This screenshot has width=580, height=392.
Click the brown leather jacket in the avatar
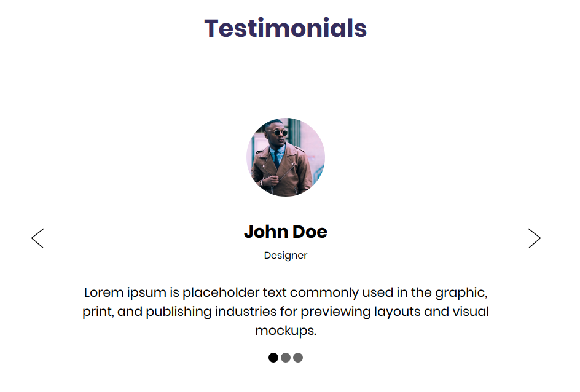(x=286, y=175)
